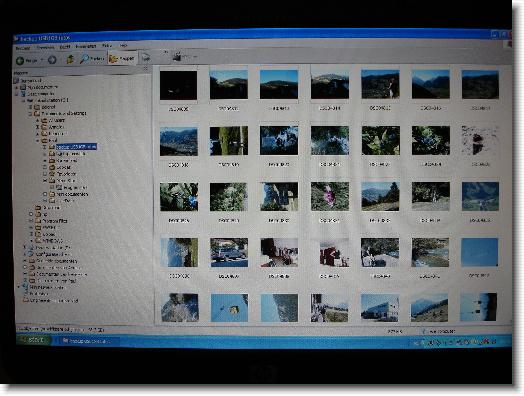Screen dimensions: 524x396
Task: Select the valley town panorama thumbnail
Action: tap(179, 141)
